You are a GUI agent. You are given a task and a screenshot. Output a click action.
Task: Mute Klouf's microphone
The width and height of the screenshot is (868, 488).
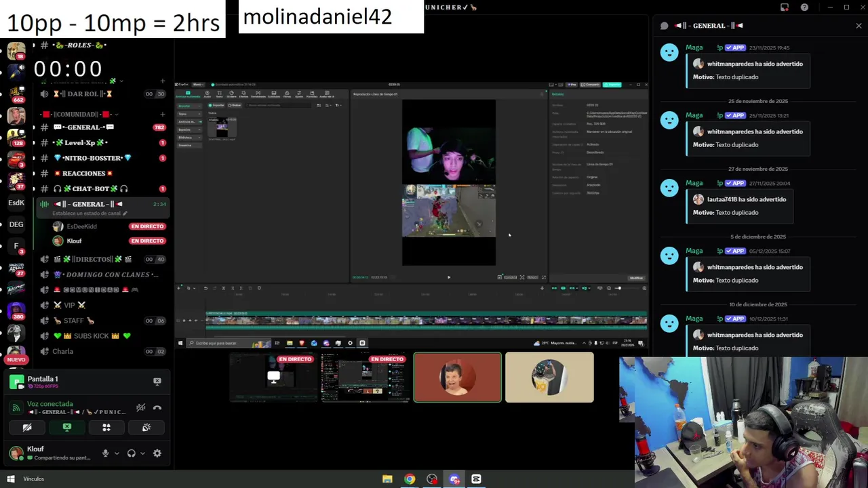tap(105, 453)
